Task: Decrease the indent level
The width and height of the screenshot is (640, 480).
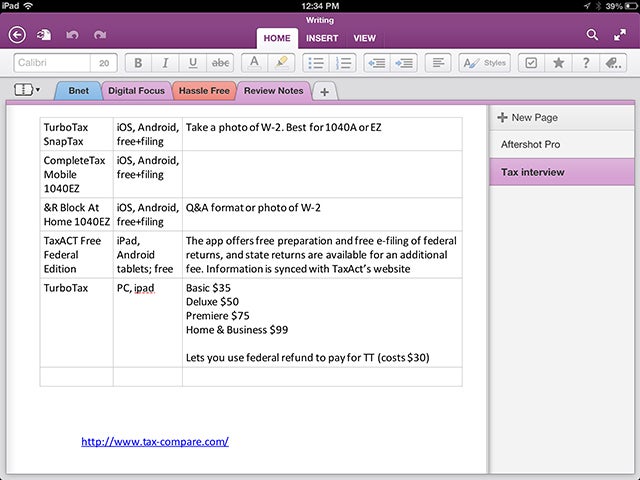Action: pyautogui.click(x=377, y=63)
